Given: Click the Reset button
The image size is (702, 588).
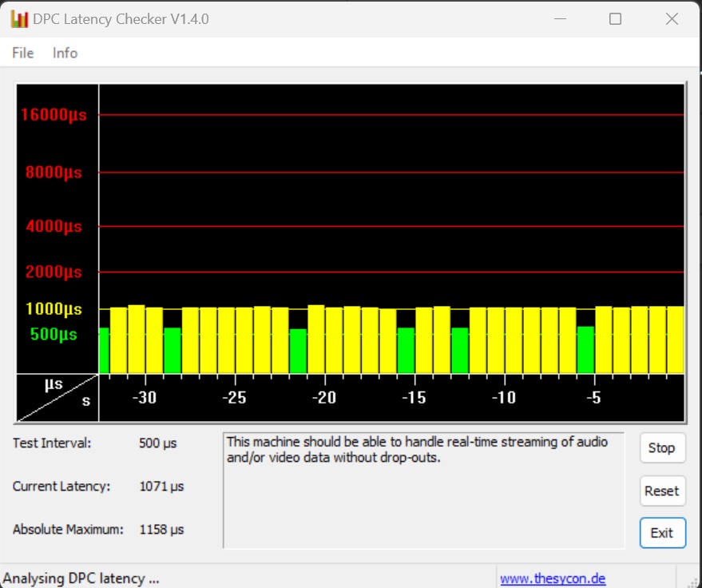Looking at the screenshot, I should click(x=662, y=491).
